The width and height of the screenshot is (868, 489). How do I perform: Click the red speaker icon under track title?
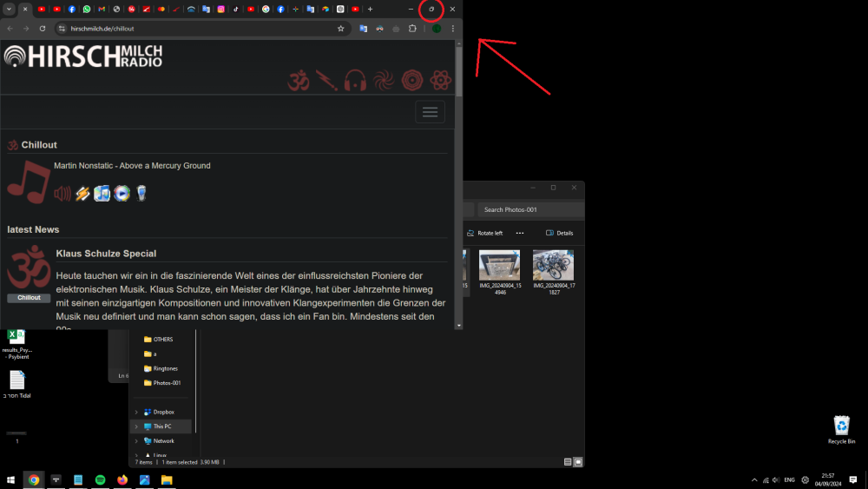point(62,194)
